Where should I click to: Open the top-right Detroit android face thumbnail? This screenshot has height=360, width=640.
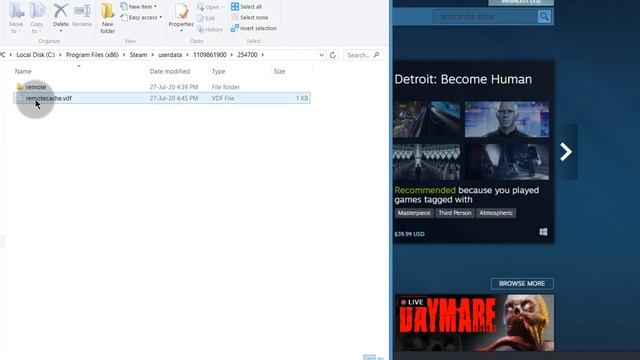pos(507,119)
